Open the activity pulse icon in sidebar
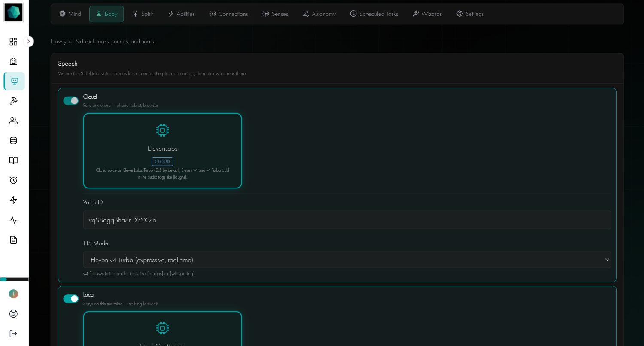Viewport: 644px width, 346px height. click(13, 220)
